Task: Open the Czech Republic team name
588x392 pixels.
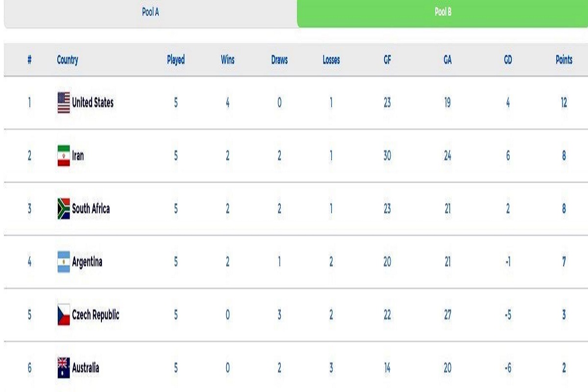Action: [96, 315]
